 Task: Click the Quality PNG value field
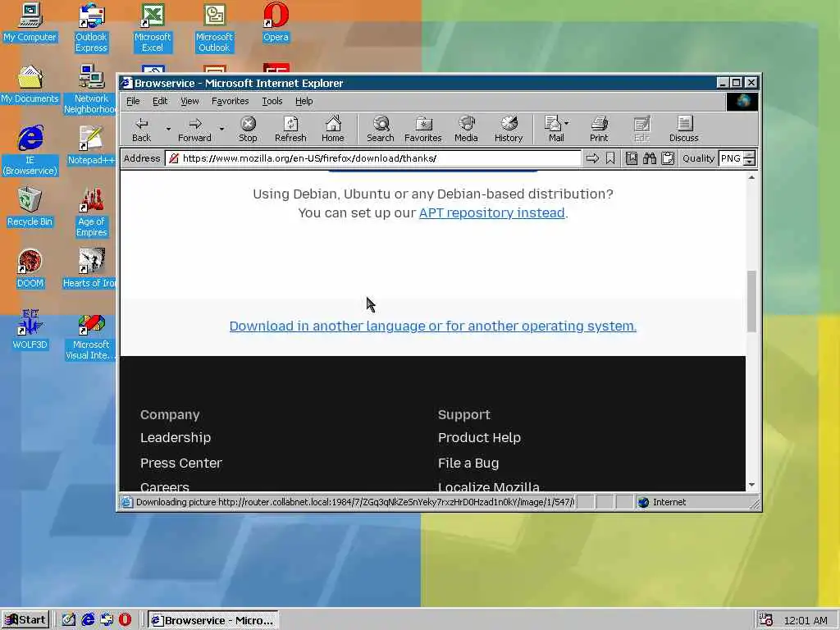tap(731, 158)
